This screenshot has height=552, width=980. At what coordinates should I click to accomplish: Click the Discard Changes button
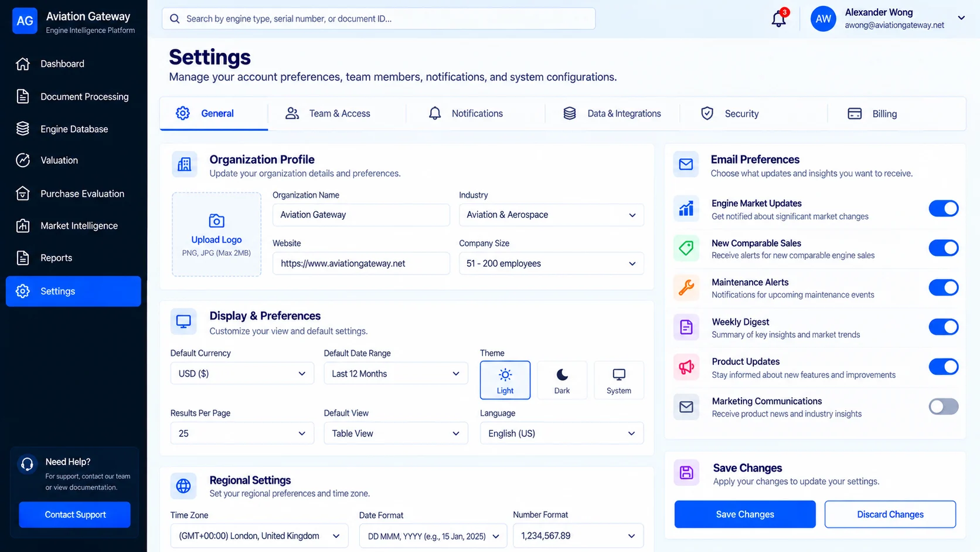tap(890, 514)
